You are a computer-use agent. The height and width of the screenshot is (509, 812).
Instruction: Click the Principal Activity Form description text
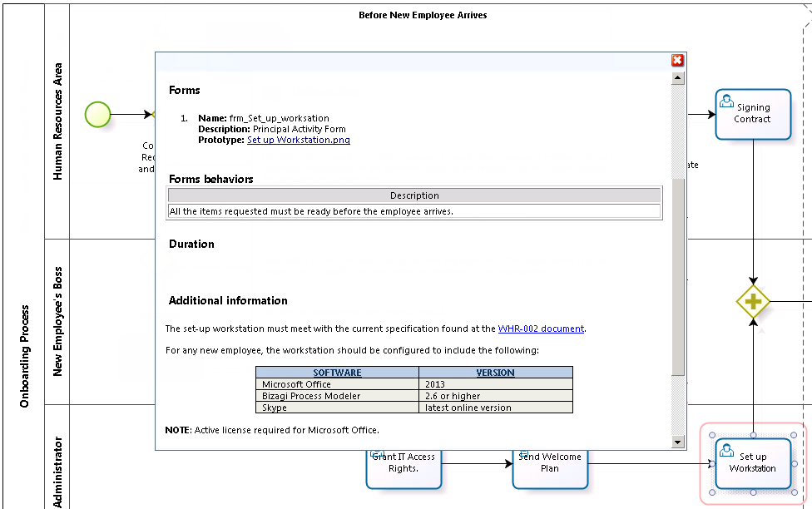[300, 129]
